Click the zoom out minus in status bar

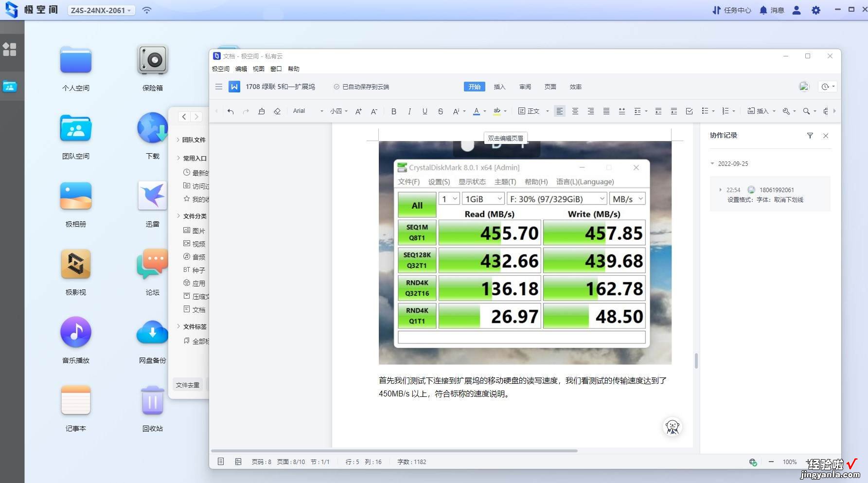(771, 462)
